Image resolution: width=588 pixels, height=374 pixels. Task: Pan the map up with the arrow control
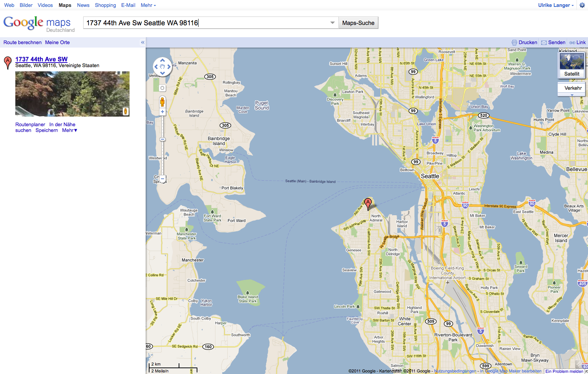pyautogui.click(x=163, y=61)
